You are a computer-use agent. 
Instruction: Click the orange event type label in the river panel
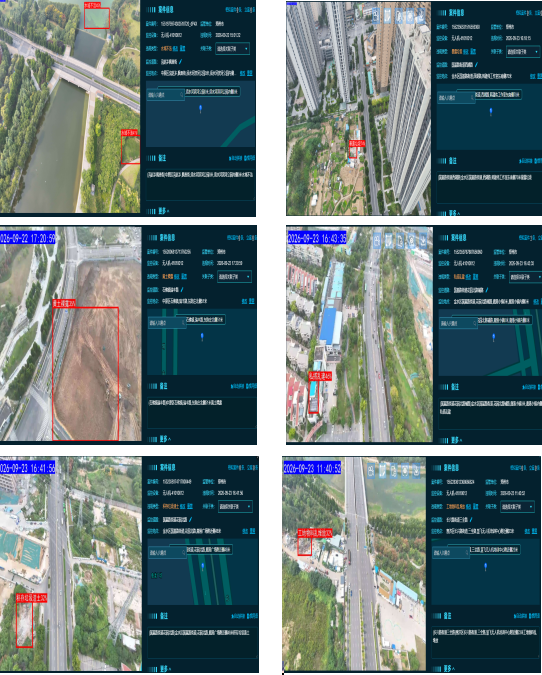[x=166, y=49]
